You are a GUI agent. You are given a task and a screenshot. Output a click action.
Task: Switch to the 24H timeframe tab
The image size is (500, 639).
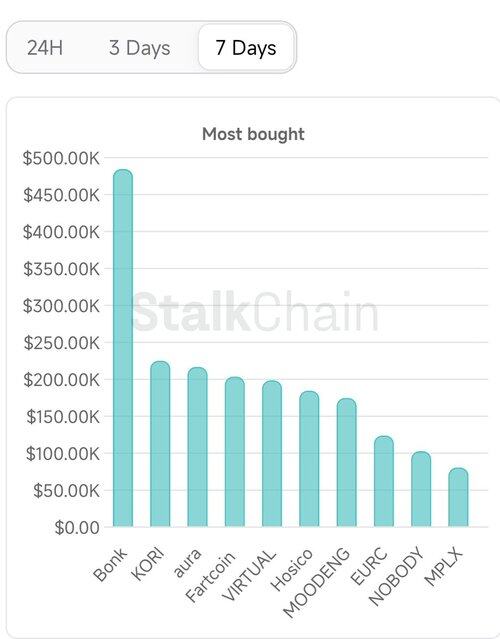(45, 48)
